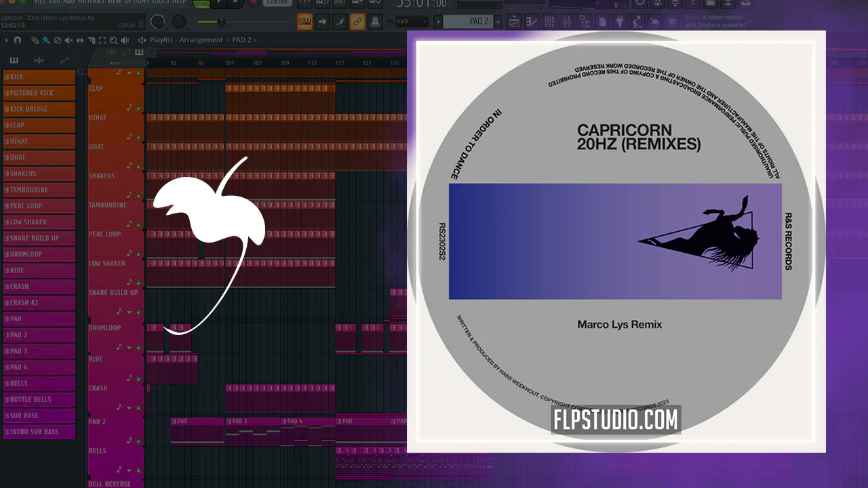Mute the PERC LOOP track green light
Screen dimensions: 868x488
(x=138, y=253)
